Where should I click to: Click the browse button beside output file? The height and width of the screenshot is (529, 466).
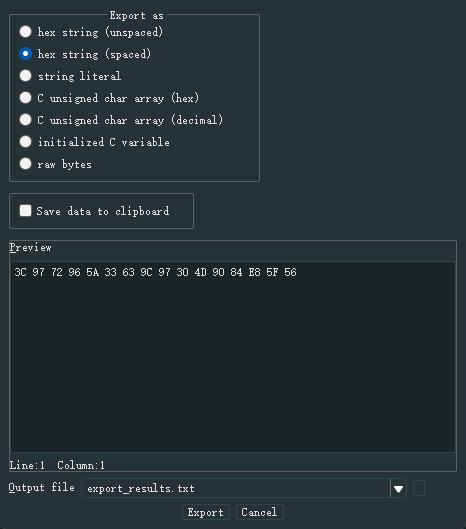[419, 488]
